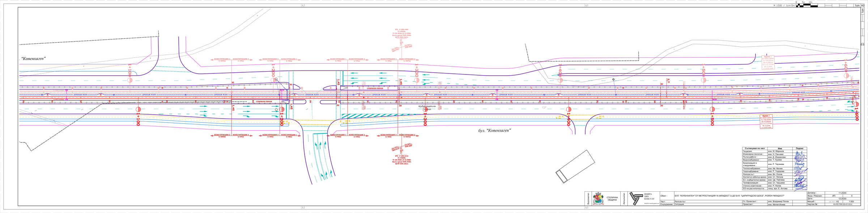The width and height of the screenshot is (868, 213).
Task: Click 'инж. Матей Илиев' in title block
Action: (x=776, y=204)
